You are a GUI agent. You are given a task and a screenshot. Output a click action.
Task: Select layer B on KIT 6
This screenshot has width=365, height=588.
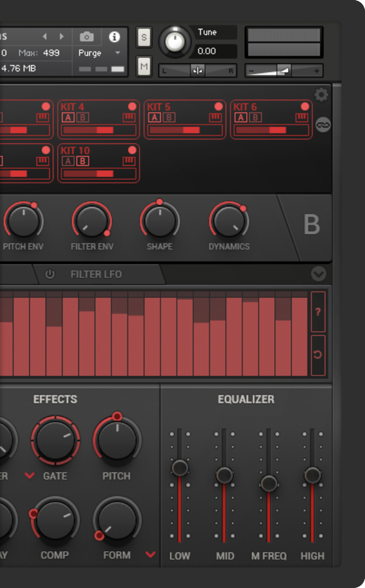pyautogui.click(x=255, y=118)
